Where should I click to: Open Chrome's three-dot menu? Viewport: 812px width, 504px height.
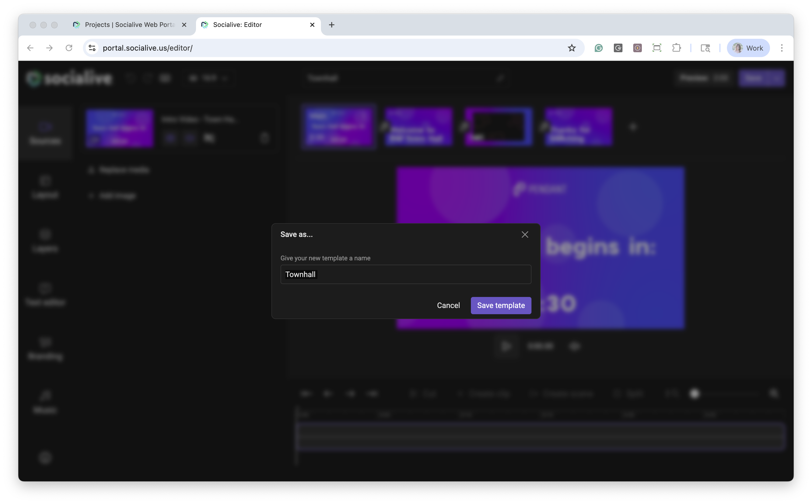[781, 48]
